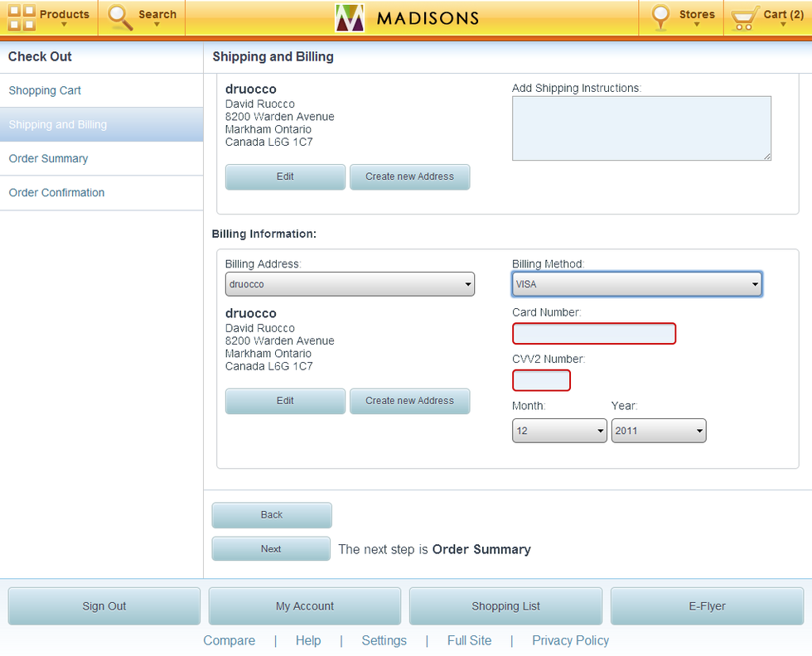Open the shopping Cart icon

click(x=745, y=17)
